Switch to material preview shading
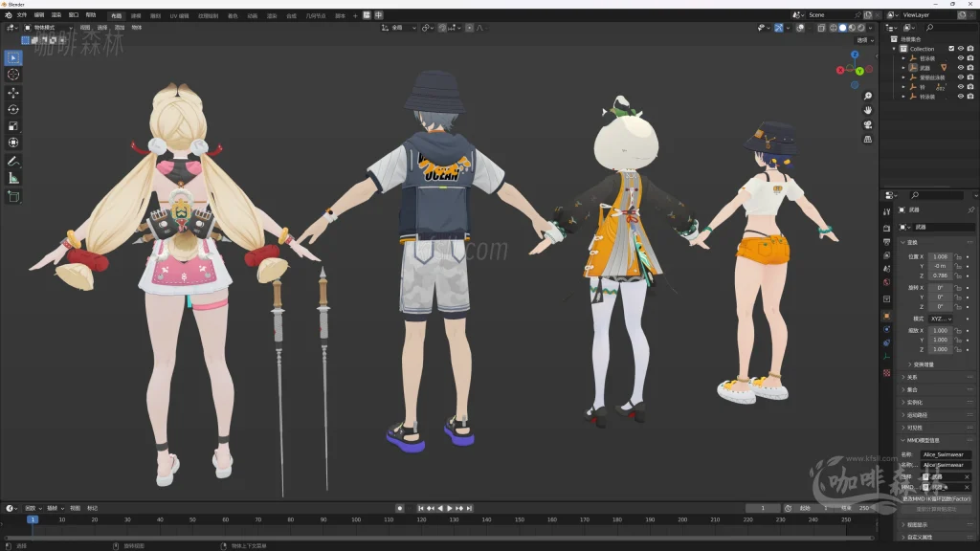 click(x=852, y=28)
